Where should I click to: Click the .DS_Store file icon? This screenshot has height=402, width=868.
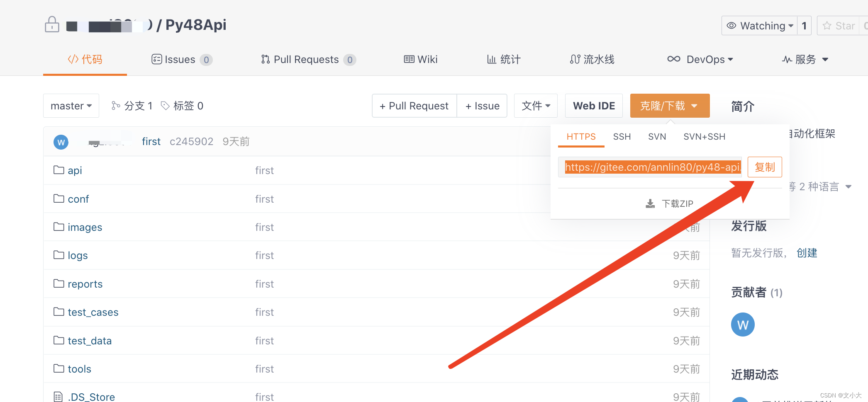[59, 396]
